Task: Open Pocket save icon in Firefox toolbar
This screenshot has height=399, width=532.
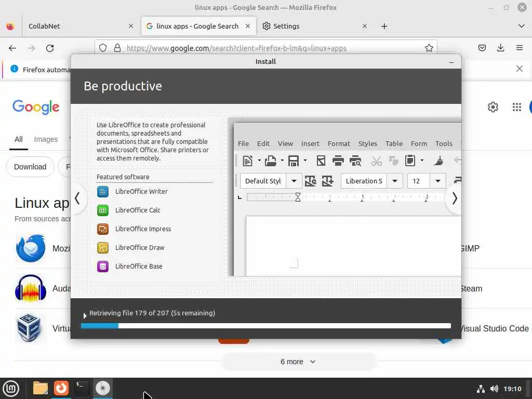Action: 482,48
